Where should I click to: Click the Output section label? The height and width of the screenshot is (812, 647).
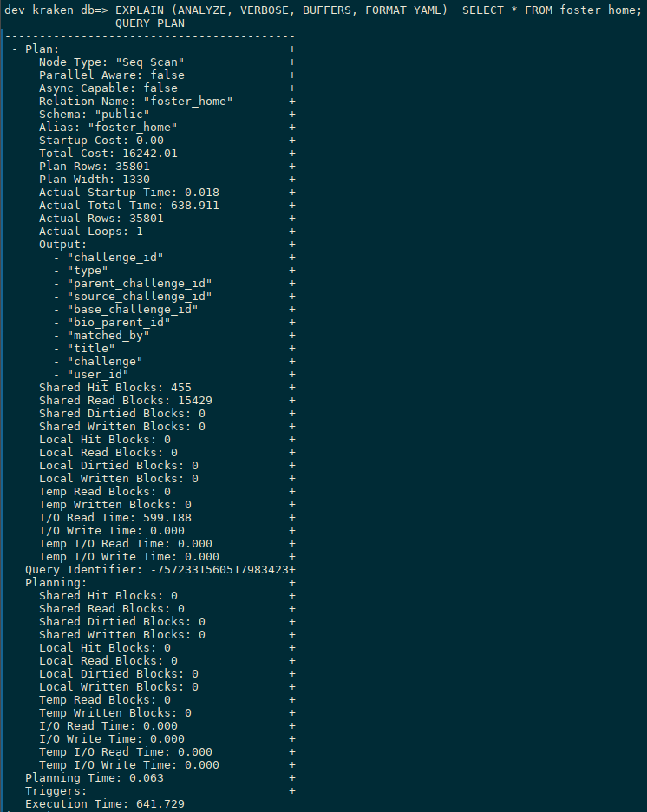pos(62,245)
